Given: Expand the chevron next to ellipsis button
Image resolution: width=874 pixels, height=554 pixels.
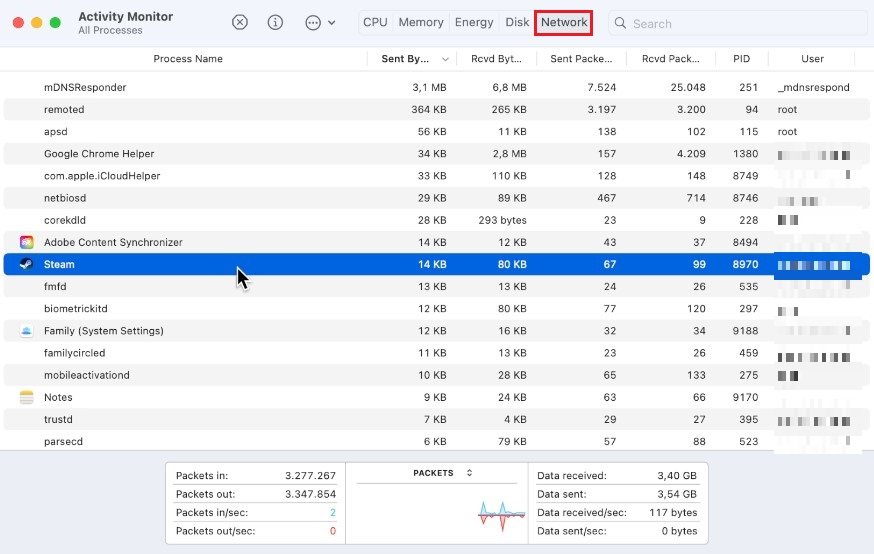Looking at the screenshot, I should coord(332,22).
